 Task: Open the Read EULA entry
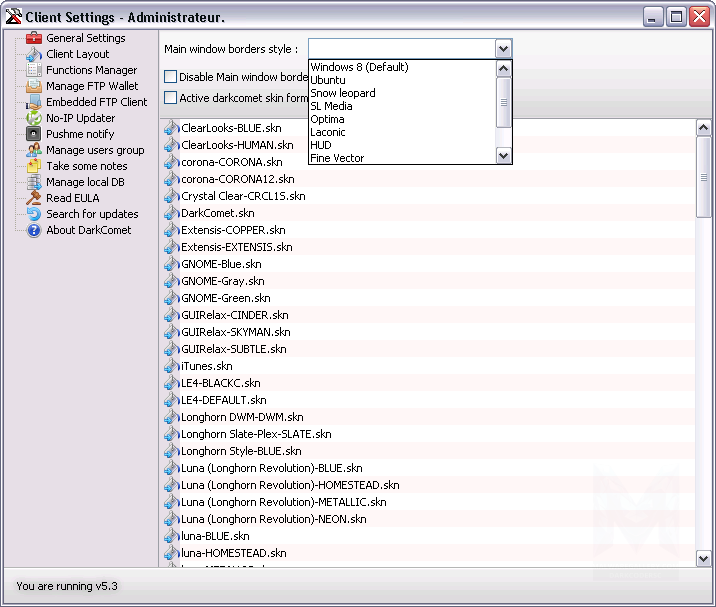click(72, 198)
